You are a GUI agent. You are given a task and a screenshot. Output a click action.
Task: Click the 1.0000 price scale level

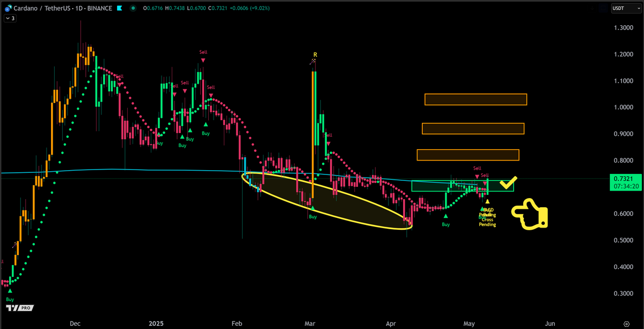point(624,107)
